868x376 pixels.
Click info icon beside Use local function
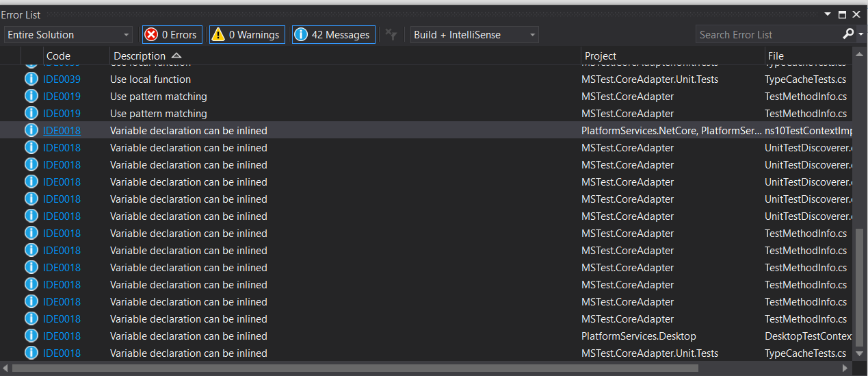[x=31, y=79]
